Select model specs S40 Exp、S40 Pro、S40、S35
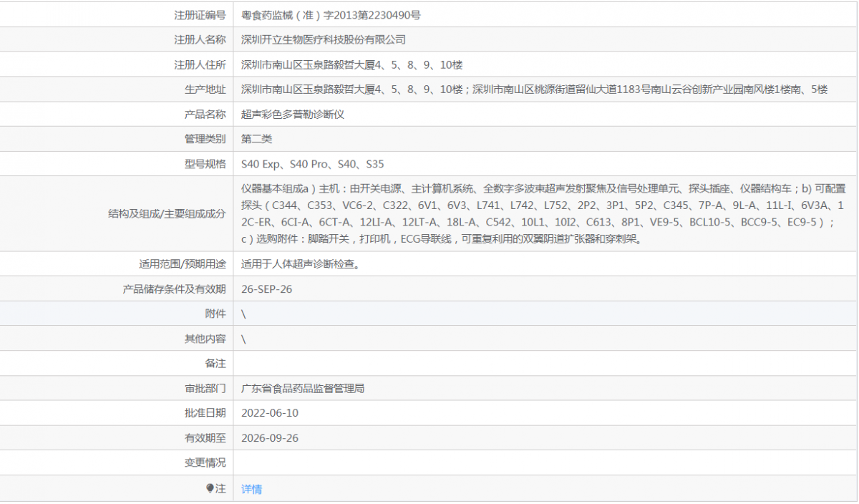This screenshot has height=504, width=859. pos(313,164)
